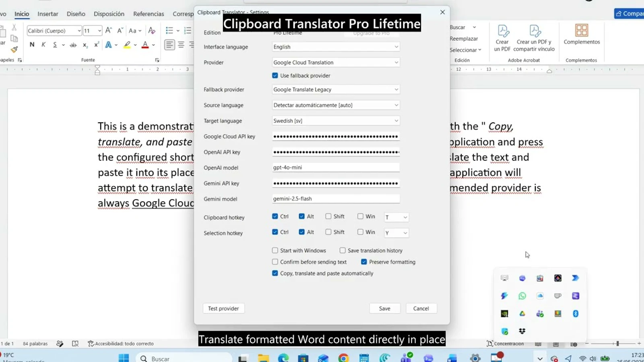
Task: Click the Copy icon in Word clipboard group
Action: [14, 39]
